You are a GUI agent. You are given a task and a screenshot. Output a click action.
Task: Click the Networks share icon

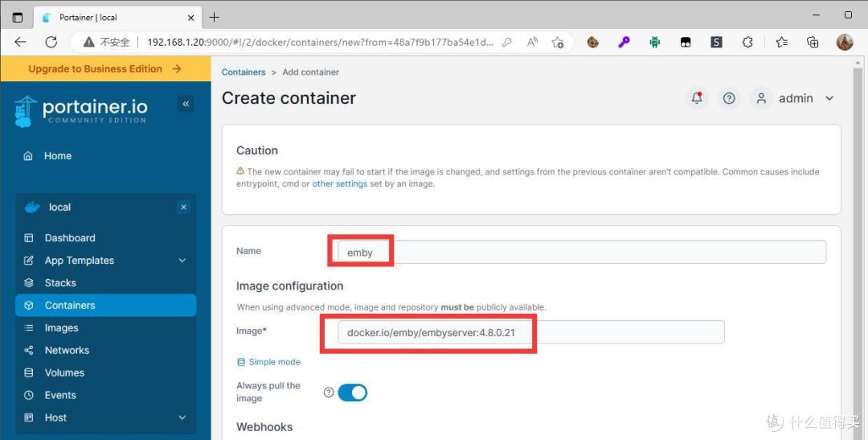[x=29, y=350]
